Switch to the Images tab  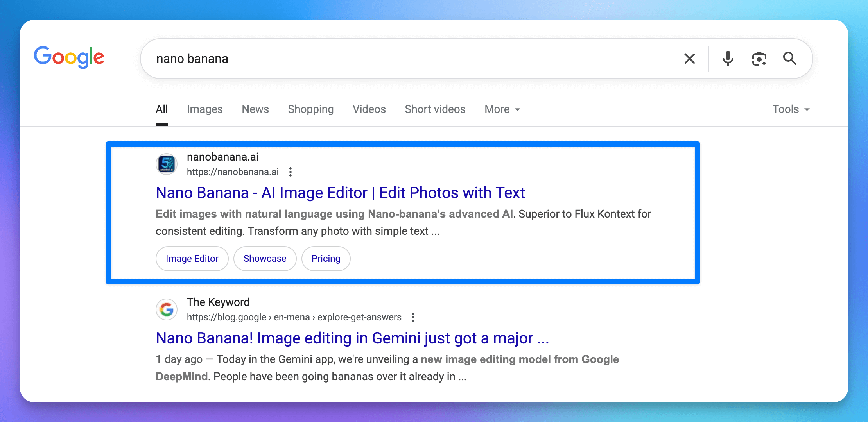click(x=204, y=109)
